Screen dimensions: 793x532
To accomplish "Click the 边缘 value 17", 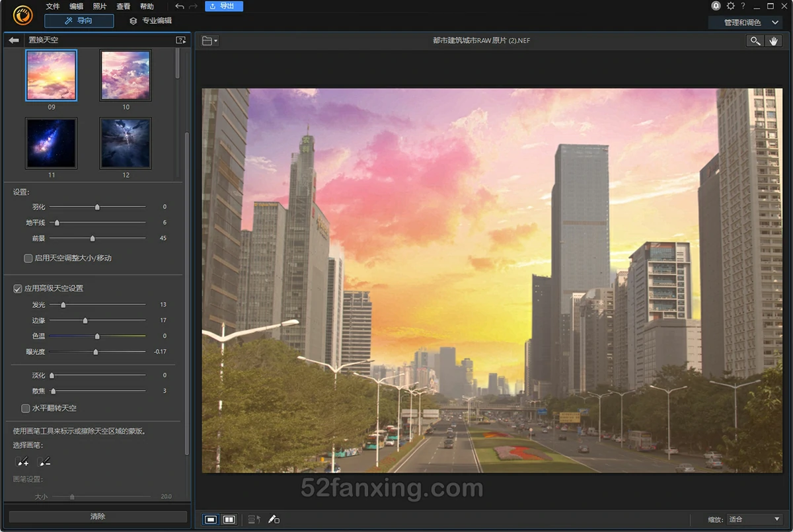I will point(163,321).
